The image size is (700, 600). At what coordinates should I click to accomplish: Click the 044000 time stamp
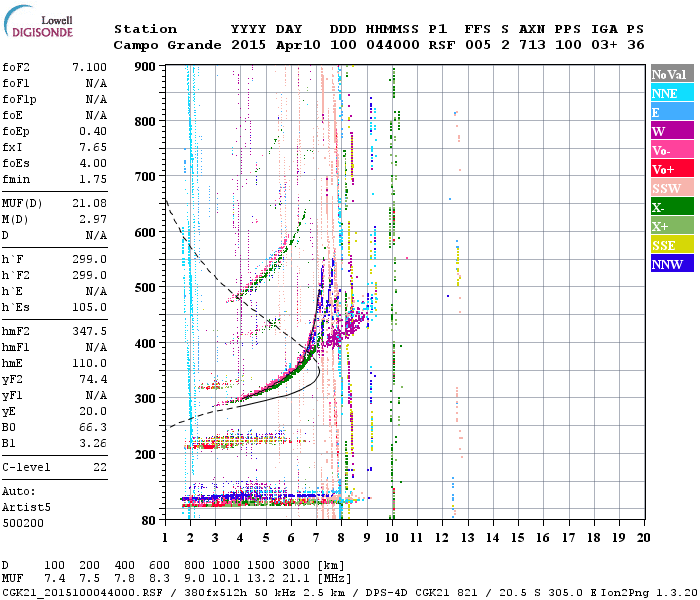[393, 45]
